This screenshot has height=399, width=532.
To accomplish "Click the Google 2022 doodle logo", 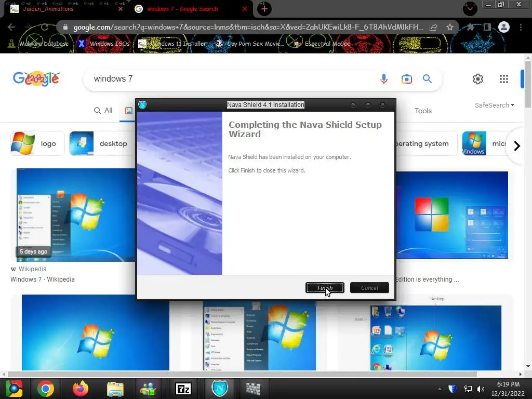I will pyautogui.click(x=36, y=79).
